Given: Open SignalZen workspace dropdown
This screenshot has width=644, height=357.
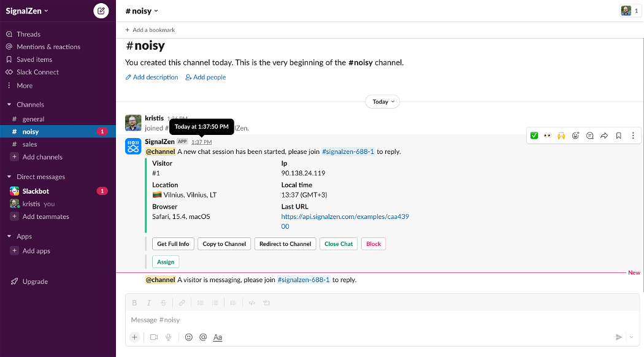Looking at the screenshot, I should click(27, 11).
